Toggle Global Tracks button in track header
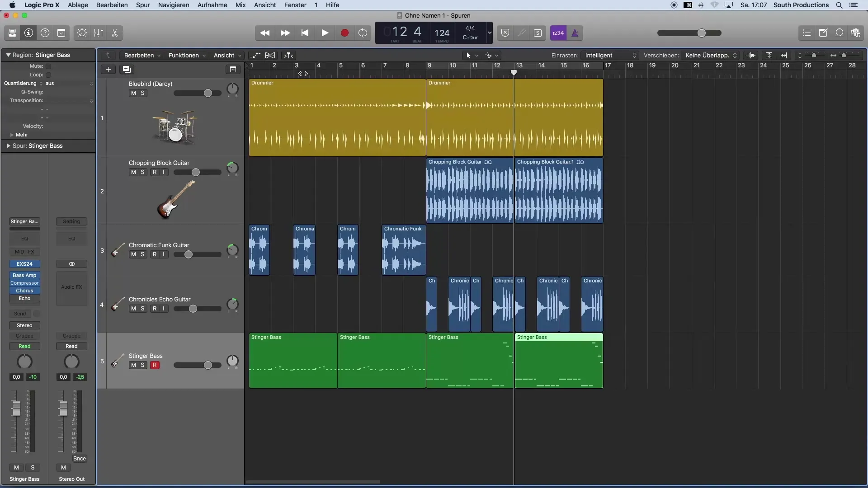The image size is (868, 488). pyautogui.click(x=233, y=69)
